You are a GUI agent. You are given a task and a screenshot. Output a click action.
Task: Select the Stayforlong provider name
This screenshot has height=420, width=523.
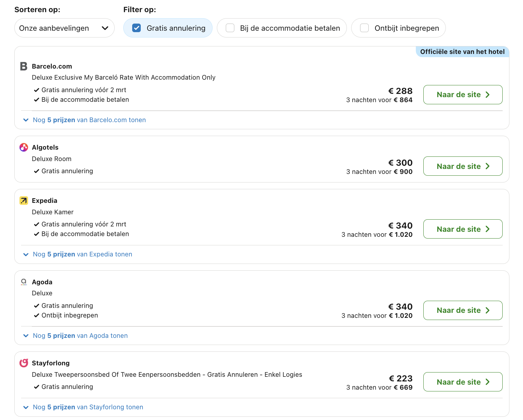pos(51,363)
